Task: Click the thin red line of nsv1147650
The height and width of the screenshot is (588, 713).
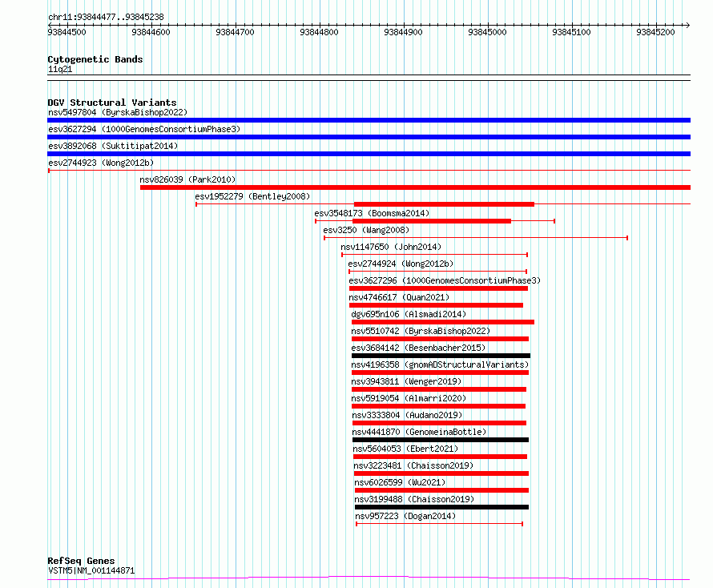Action: pyautogui.click(x=435, y=255)
